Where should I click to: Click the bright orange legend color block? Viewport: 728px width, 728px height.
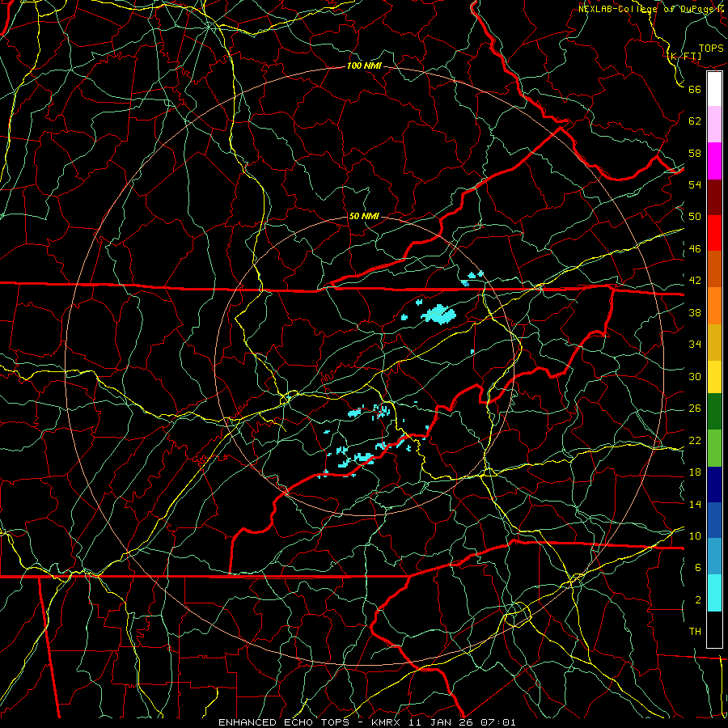tap(714, 306)
